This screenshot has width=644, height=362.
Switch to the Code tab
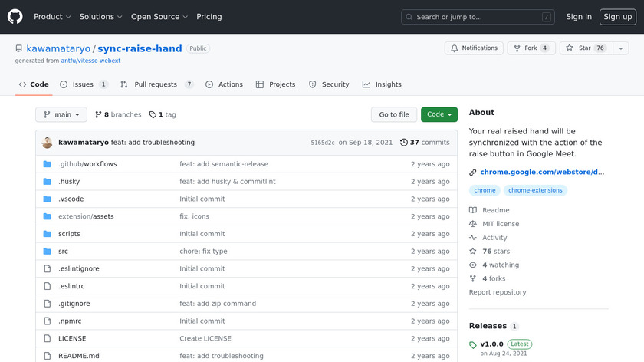click(x=34, y=84)
